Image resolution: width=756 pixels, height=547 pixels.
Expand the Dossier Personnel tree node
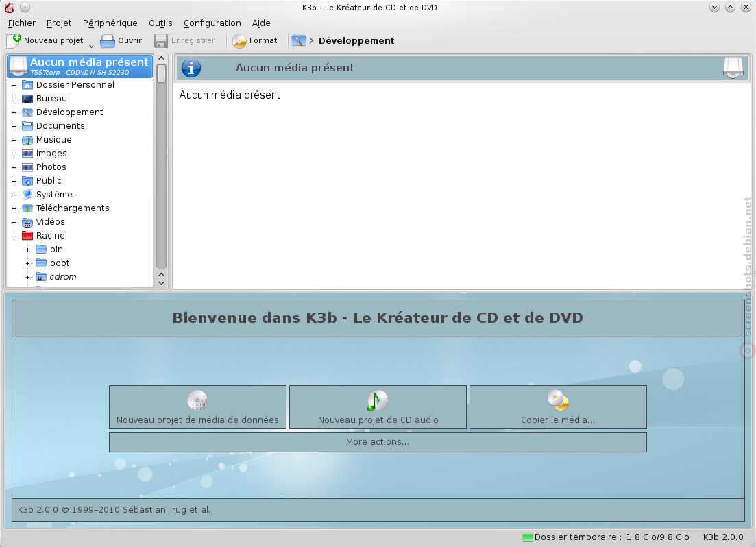point(14,85)
